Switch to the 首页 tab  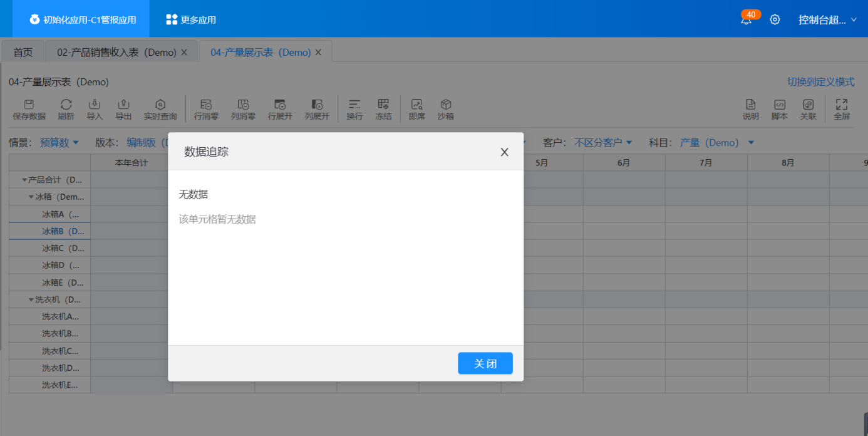coord(23,53)
